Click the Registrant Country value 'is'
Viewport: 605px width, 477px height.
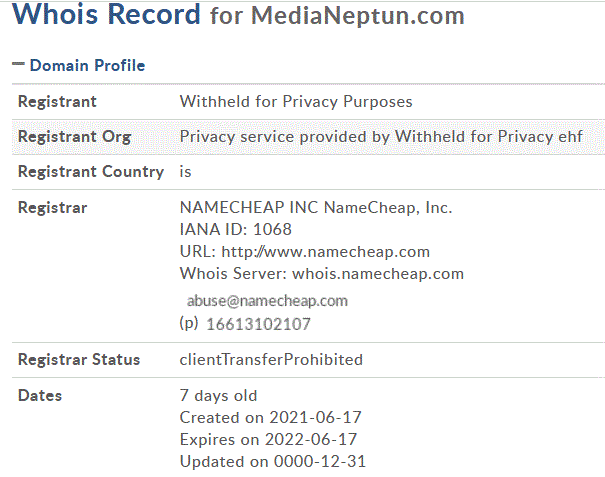pos(185,172)
